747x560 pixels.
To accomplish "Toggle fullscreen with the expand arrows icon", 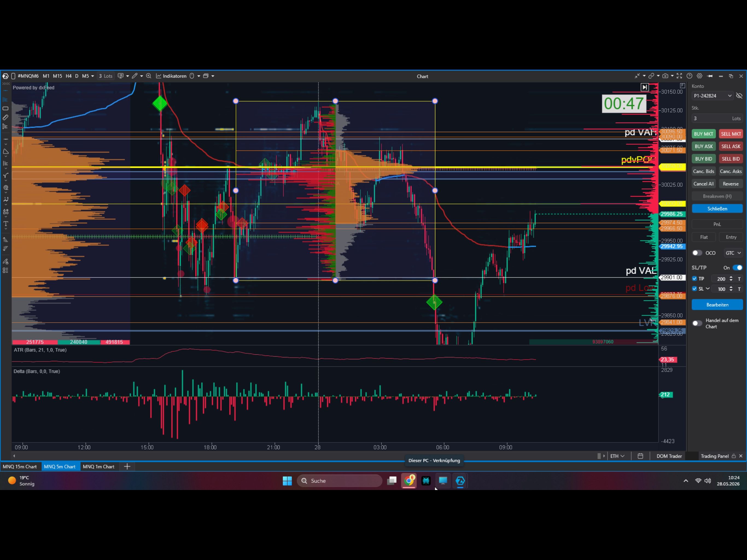I will (x=679, y=76).
